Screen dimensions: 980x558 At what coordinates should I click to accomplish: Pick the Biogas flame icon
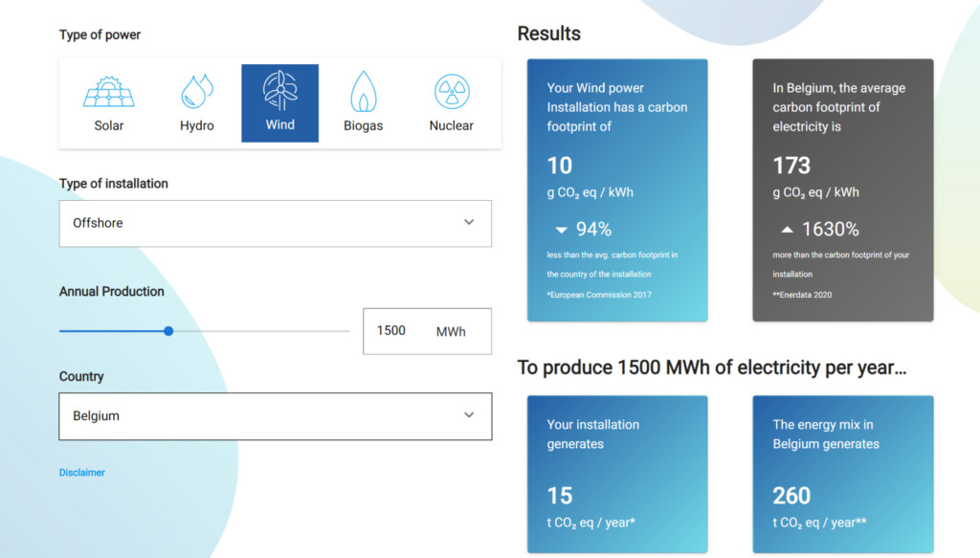coord(363,91)
